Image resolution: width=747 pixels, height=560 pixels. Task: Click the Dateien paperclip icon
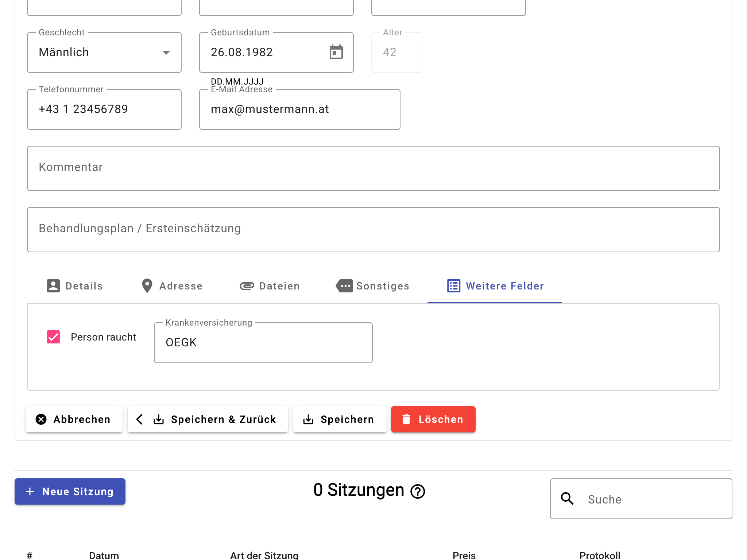(x=247, y=286)
